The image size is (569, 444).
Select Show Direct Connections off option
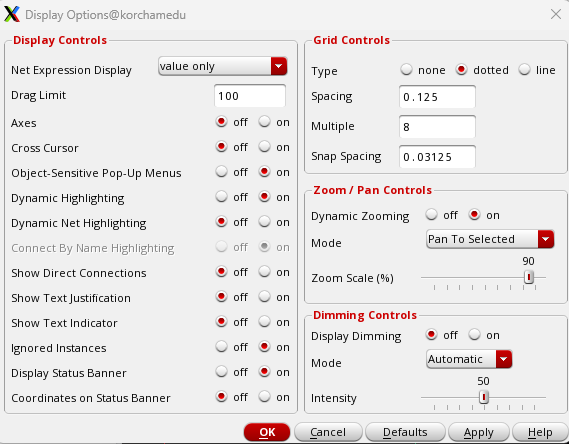pyautogui.click(x=221, y=271)
